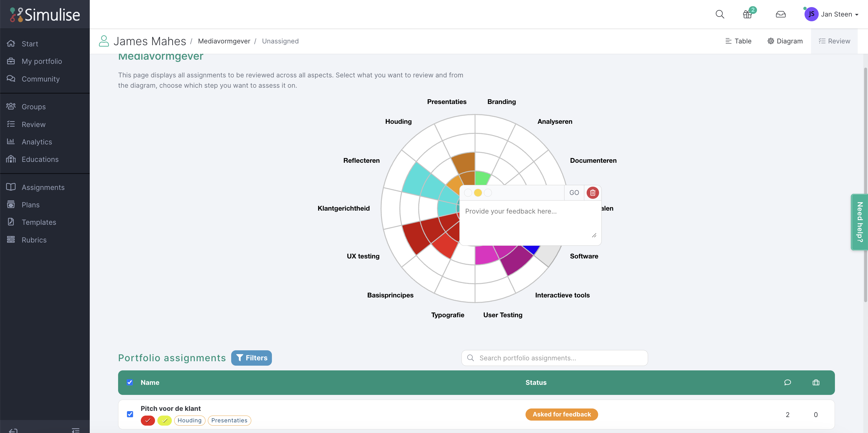Delete feedback with red trash icon

[592, 193]
